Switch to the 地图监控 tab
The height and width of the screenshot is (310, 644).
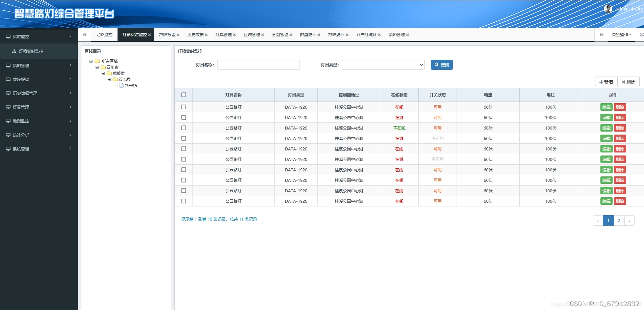(104, 35)
